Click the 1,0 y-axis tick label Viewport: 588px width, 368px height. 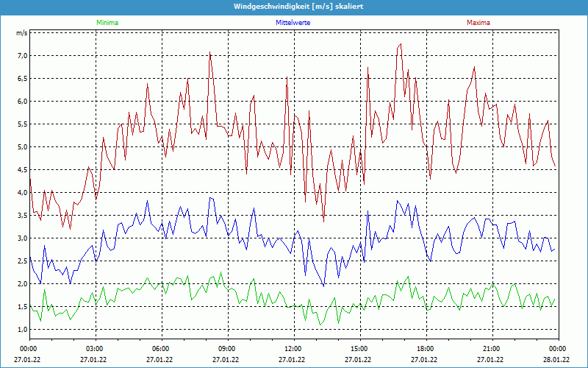(22, 329)
